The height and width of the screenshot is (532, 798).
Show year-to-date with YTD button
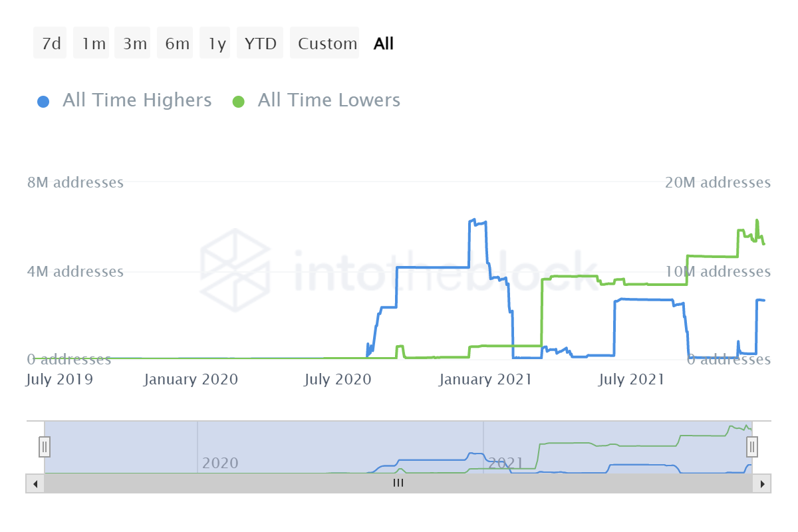[260, 44]
